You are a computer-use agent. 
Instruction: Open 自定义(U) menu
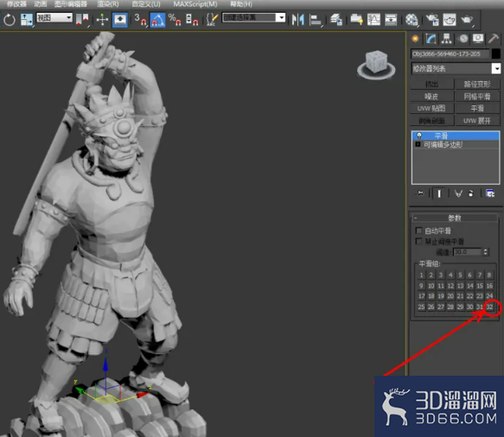coord(146,4)
